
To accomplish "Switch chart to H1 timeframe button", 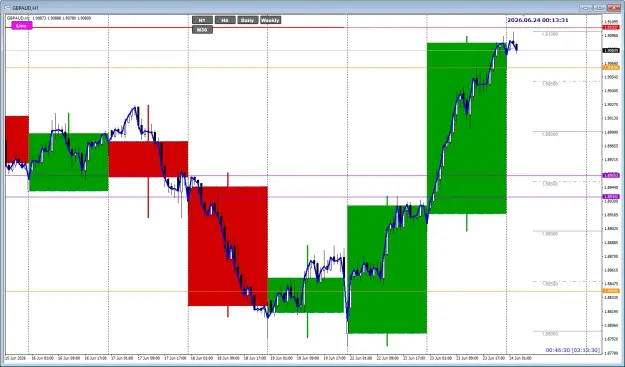I will click(x=202, y=20).
